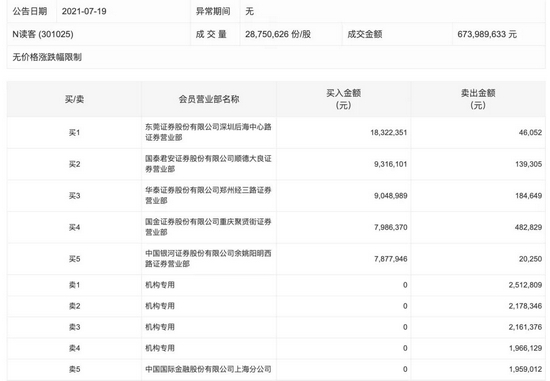Select 国金证券 重庆聚贤街 branch name
Image resolution: width=550 pixels, height=381 pixels.
click(x=208, y=227)
